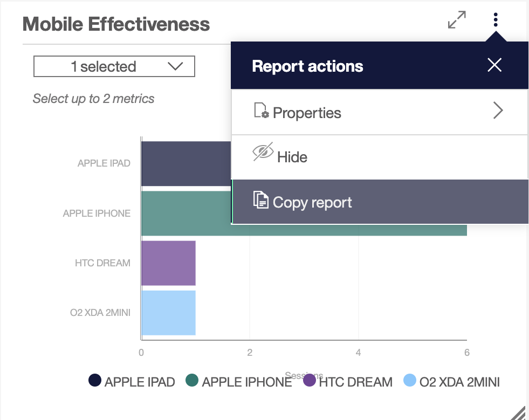The width and height of the screenshot is (529, 420).
Task: Click the O2 XDA 2MINI light blue bar
Action: 168,313
